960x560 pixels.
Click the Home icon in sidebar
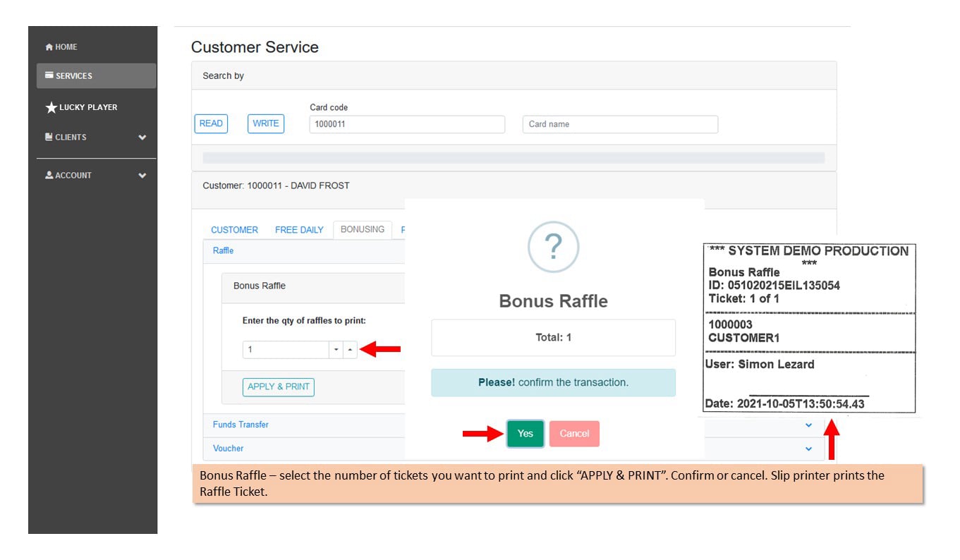click(49, 47)
